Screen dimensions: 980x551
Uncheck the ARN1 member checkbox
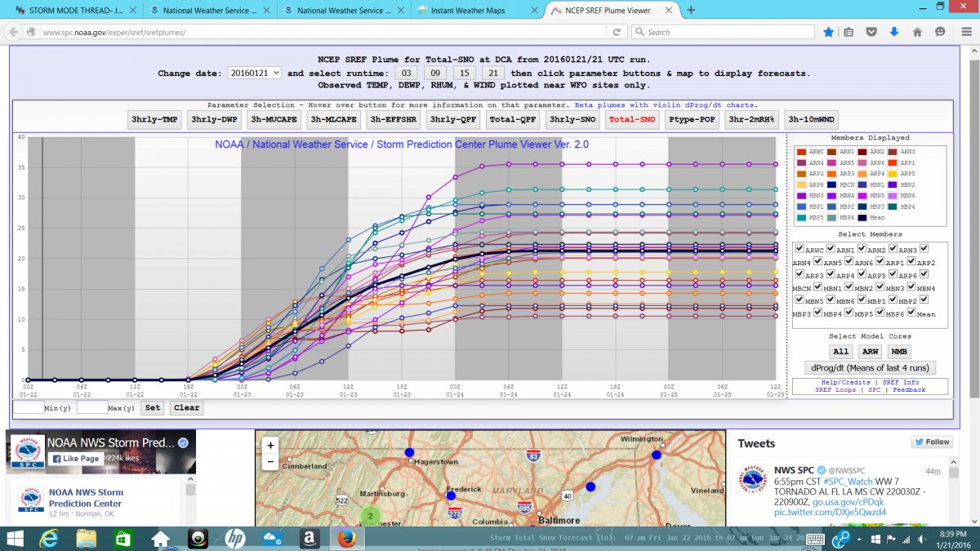(x=831, y=248)
